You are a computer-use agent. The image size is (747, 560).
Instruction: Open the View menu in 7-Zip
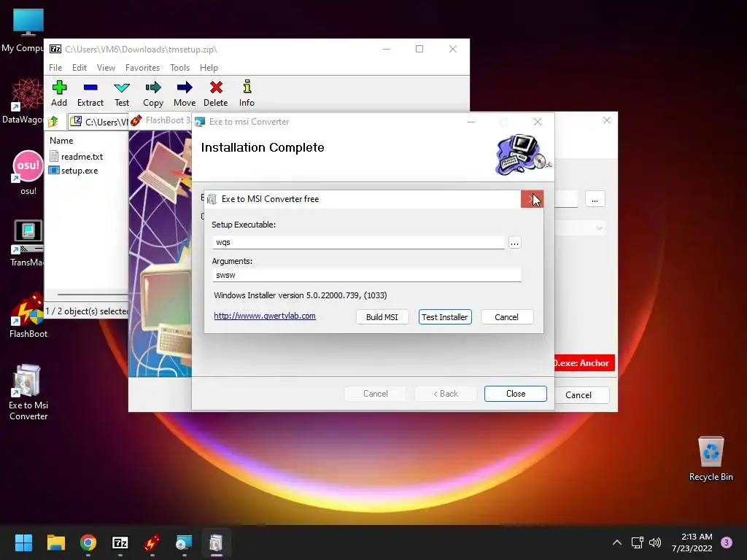106,68
